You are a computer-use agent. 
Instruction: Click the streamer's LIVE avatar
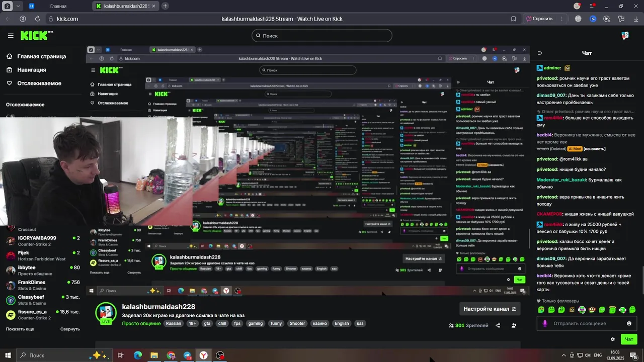(106, 314)
